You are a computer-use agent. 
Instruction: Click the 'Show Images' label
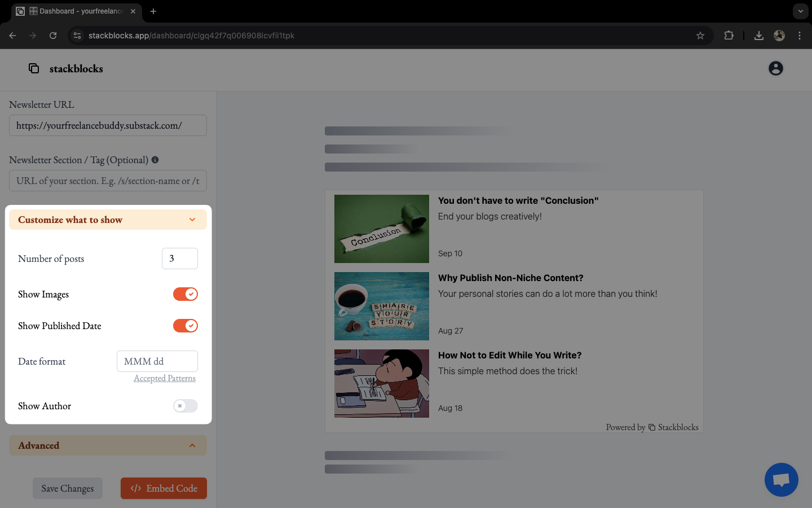tap(43, 294)
